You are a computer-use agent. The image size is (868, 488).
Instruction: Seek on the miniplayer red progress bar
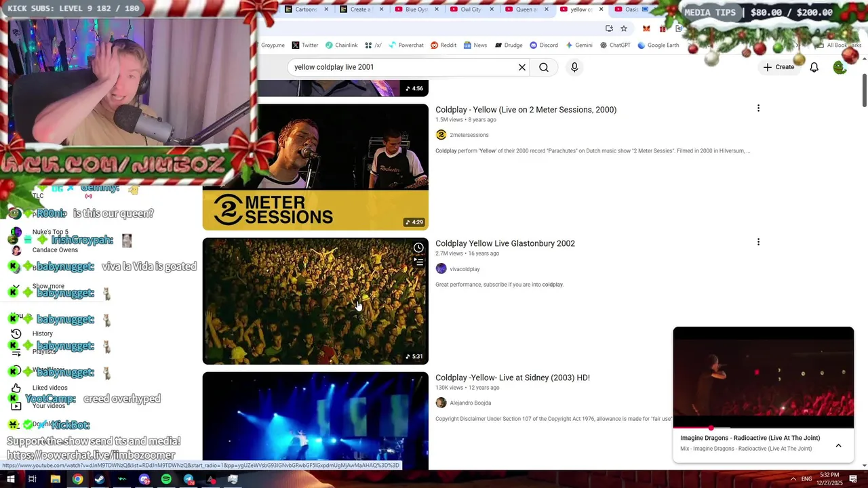pos(764,428)
